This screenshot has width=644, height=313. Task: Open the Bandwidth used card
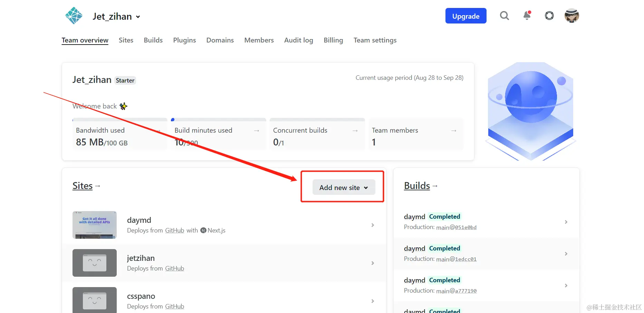pyautogui.click(x=120, y=134)
